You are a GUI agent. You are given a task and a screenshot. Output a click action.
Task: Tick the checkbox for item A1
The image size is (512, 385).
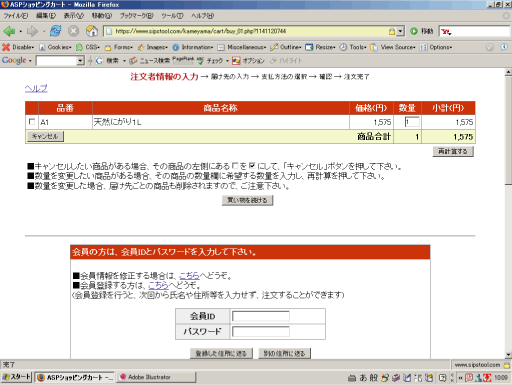[32, 122]
